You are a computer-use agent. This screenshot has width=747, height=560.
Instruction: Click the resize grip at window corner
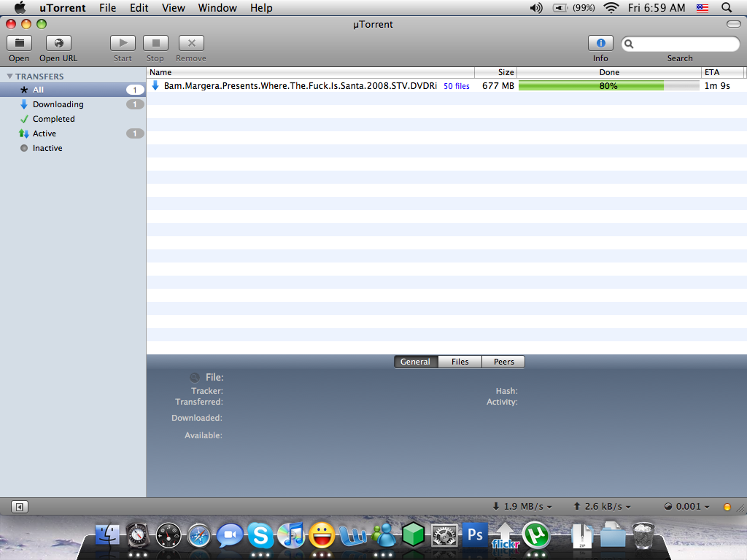tap(741, 508)
